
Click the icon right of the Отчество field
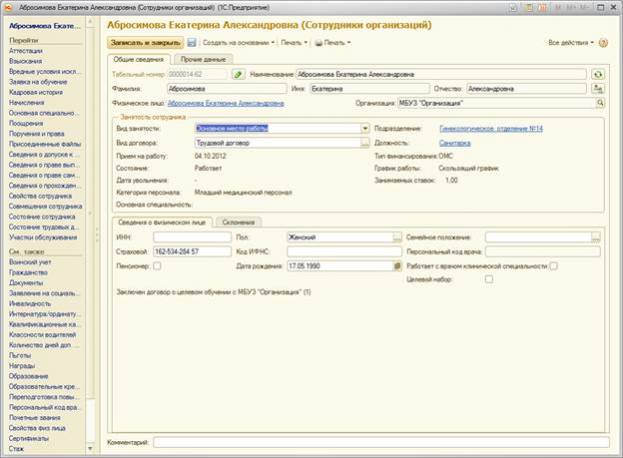point(598,88)
